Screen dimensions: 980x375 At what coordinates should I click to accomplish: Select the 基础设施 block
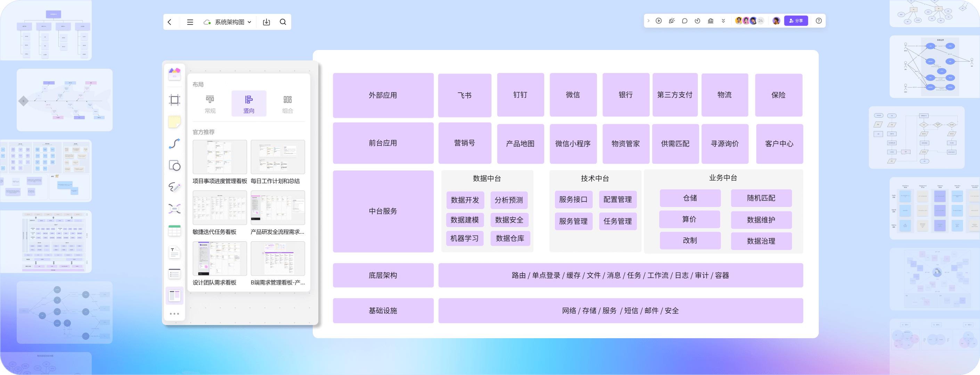pos(383,311)
